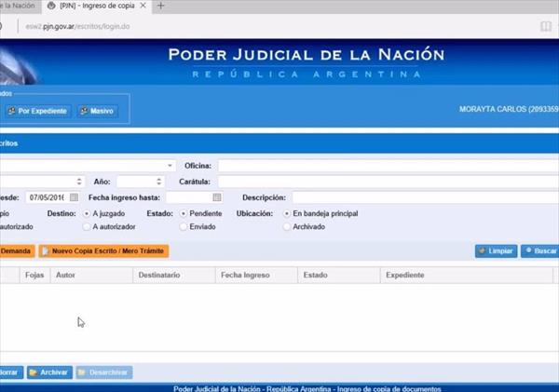Image resolution: width=559 pixels, height=392 pixels.
Task: Open the reading view book icon
Action: coord(545,28)
